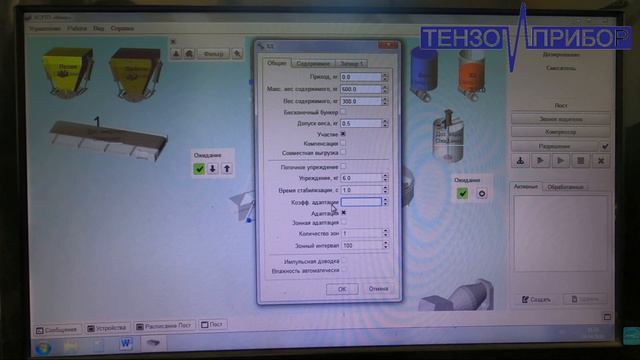
Task: Switch to the Затвор 1 tab
Action: (x=351, y=64)
